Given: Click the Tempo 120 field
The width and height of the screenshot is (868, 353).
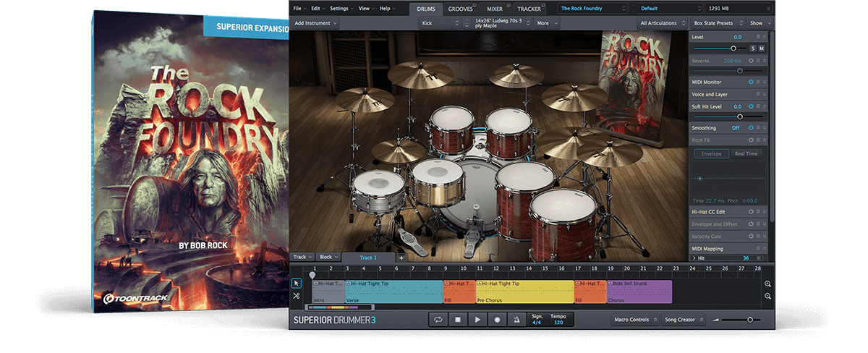Looking at the screenshot, I should click(x=558, y=319).
